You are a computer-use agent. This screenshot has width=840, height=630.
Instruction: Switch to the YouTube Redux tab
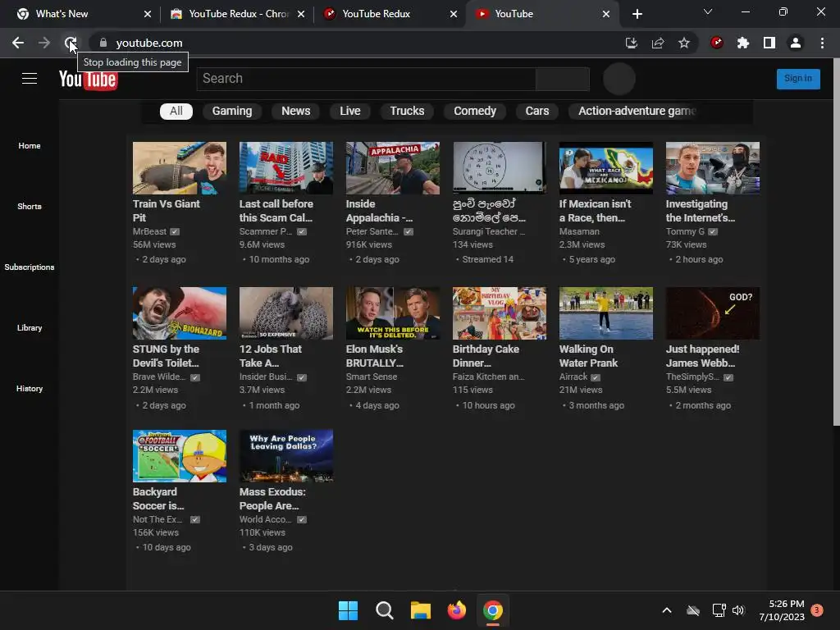pos(390,14)
